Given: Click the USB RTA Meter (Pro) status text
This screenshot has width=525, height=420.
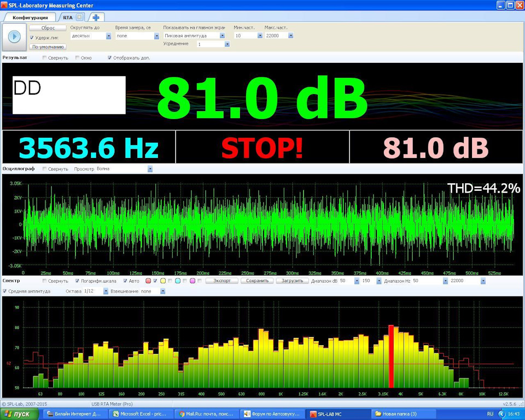Looking at the screenshot, I should (x=112, y=404).
